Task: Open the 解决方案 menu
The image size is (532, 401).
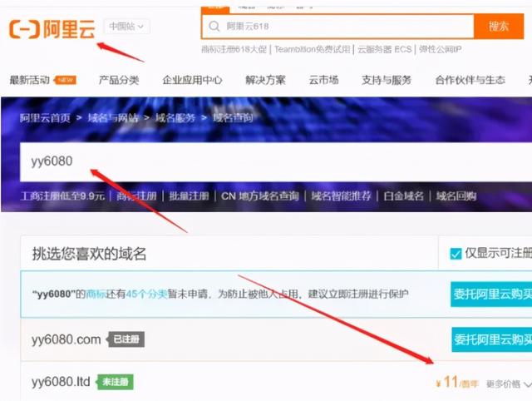Action: (265, 81)
